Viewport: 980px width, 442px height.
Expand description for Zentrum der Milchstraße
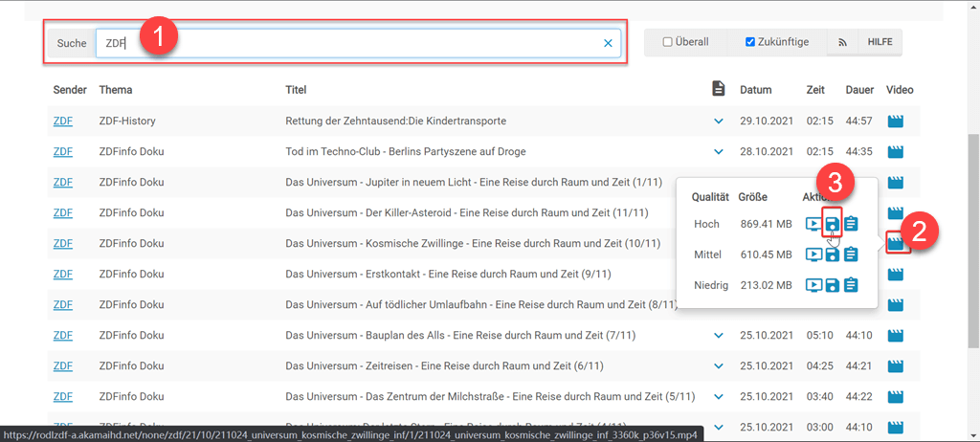pyautogui.click(x=719, y=396)
